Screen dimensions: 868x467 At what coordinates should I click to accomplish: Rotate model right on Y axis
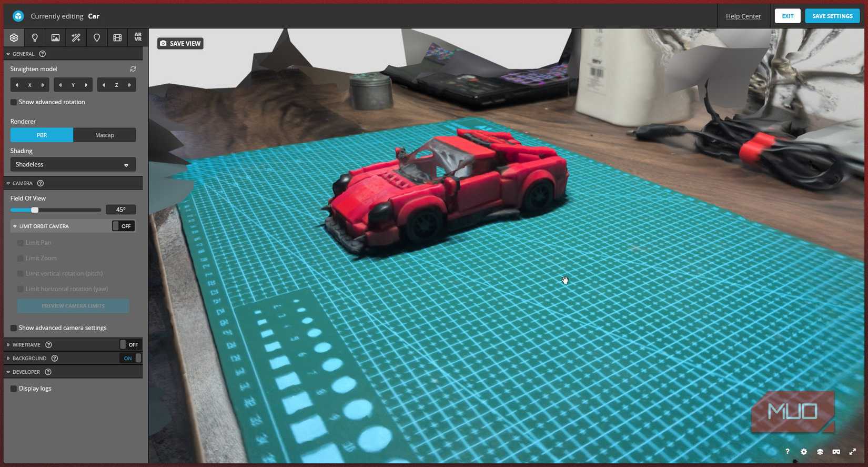click(x=86, y=85)
